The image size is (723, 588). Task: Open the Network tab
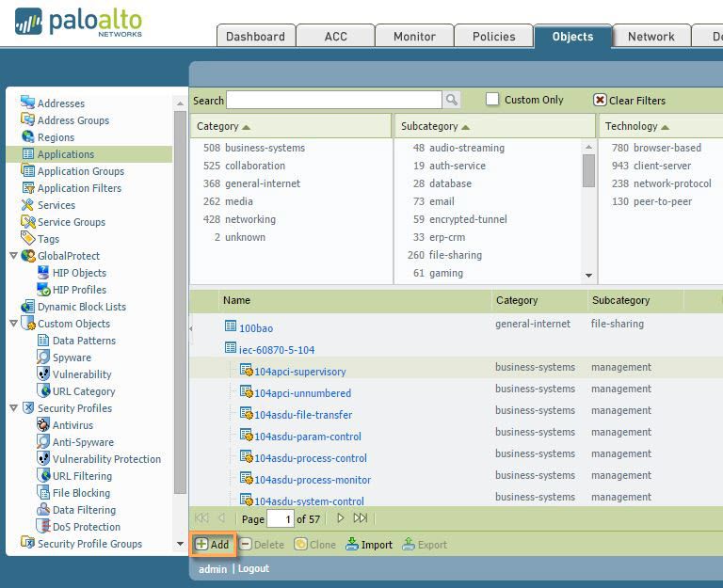(651, 36)
